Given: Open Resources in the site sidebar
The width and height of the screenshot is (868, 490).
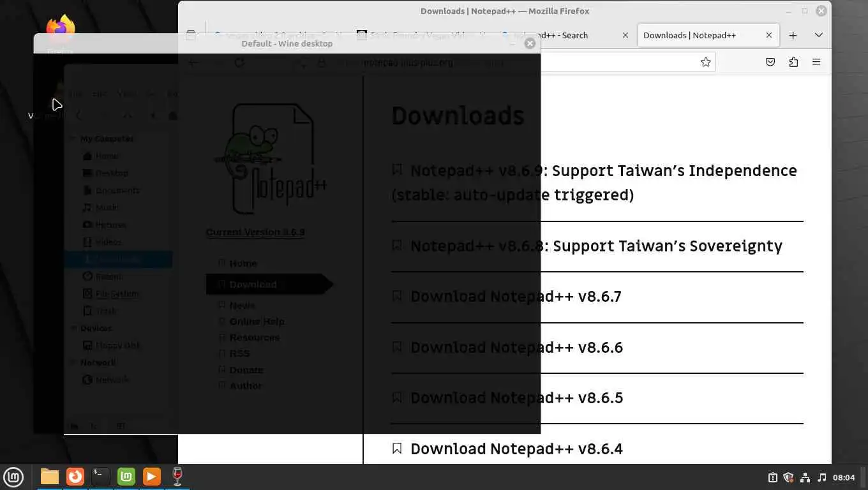Looking at the screenshot, I should coord(255,338).
